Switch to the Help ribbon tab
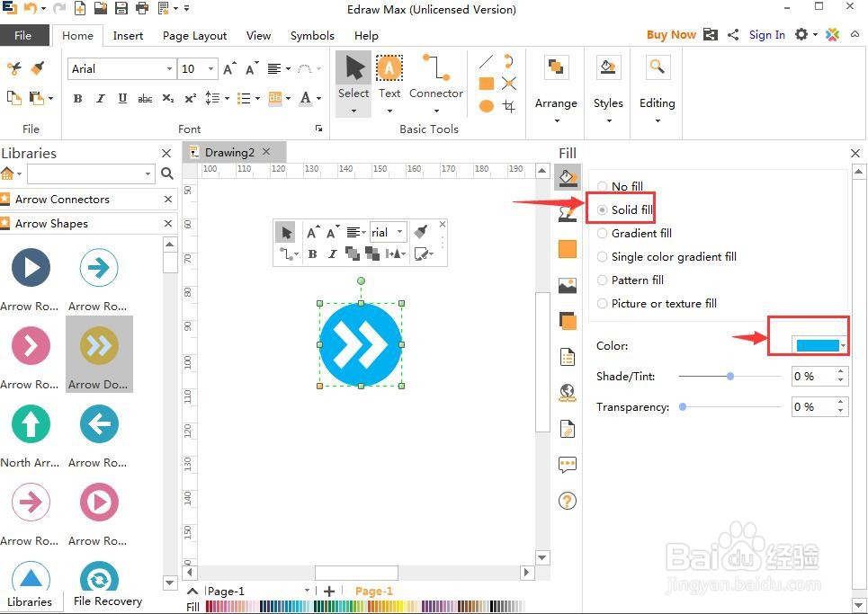The width and height of the screenshot is (868, 614). pyautogui.click(x=366, y=35)
